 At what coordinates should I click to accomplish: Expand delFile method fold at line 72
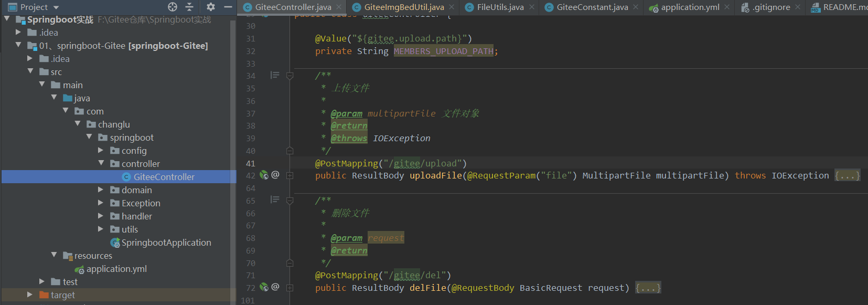[x=290, y=288]
